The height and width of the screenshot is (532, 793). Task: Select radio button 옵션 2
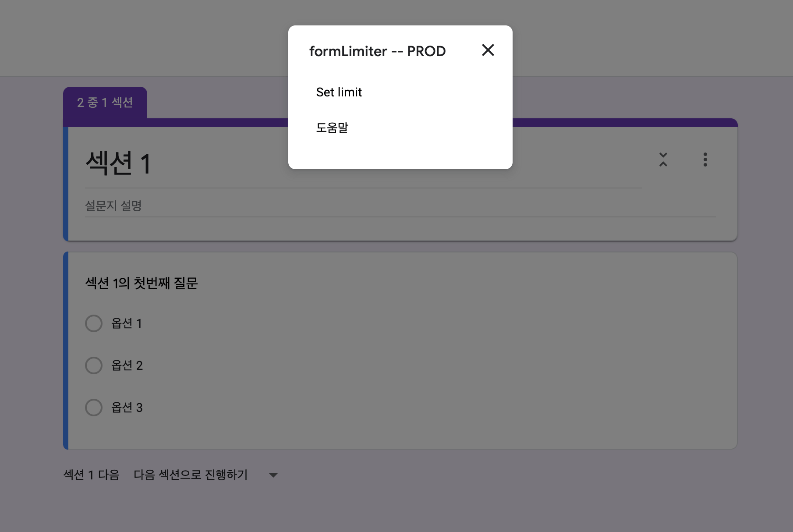[94, 365]
